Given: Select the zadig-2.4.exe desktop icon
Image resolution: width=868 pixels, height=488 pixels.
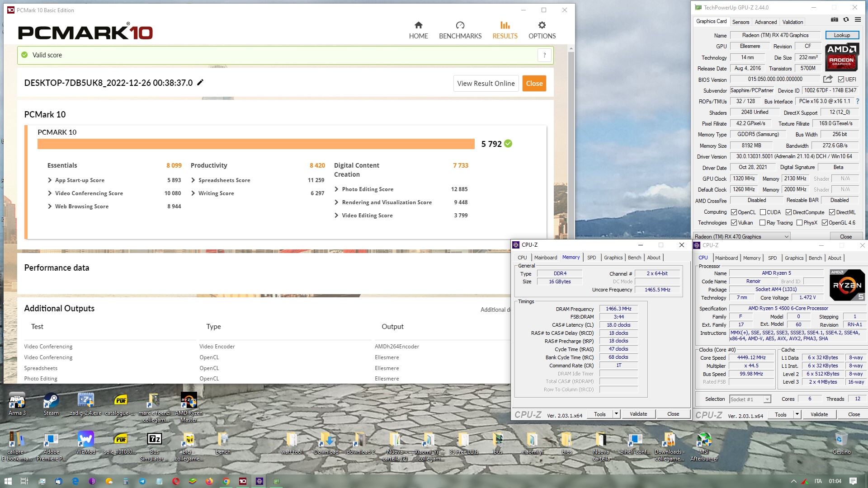Looking at the screenshot, I should pos(85,404).
